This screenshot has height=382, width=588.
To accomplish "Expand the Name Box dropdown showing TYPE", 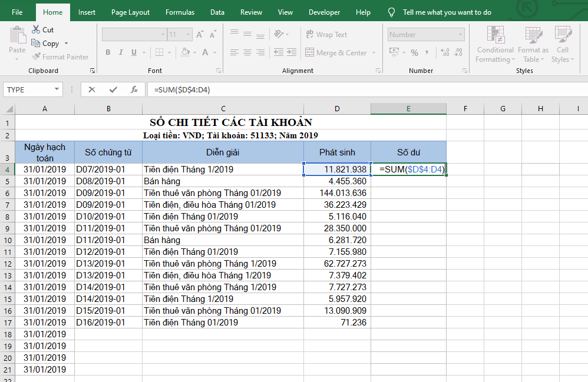I will click(57, 89).
